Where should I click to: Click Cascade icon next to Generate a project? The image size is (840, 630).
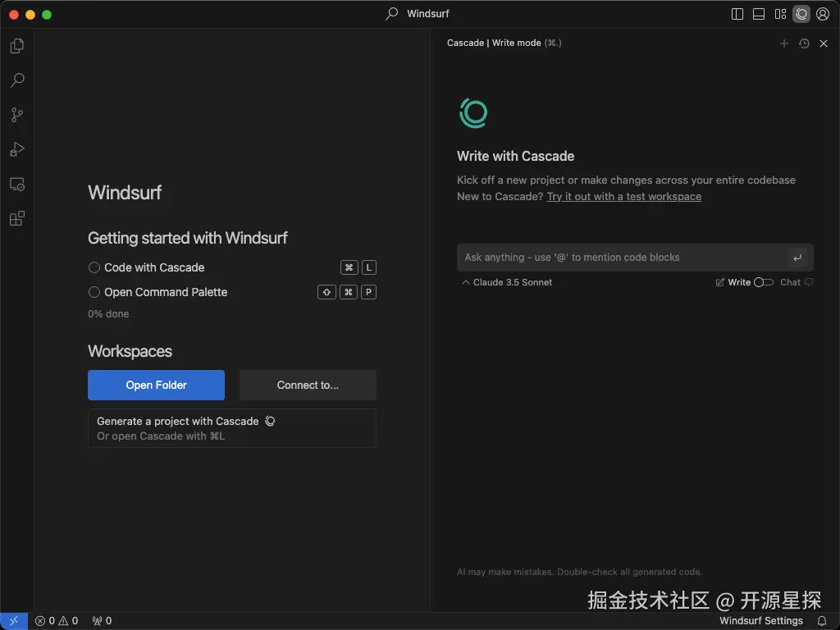(x=270, y=421)
